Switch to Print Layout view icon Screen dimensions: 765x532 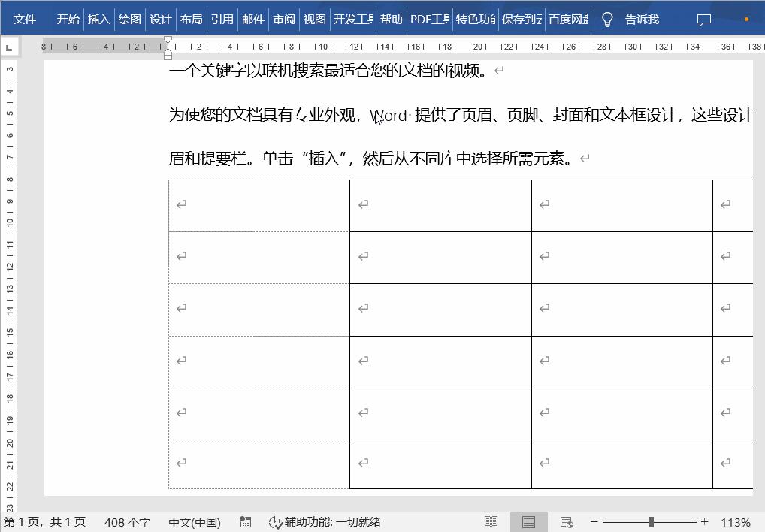point(528,522)
